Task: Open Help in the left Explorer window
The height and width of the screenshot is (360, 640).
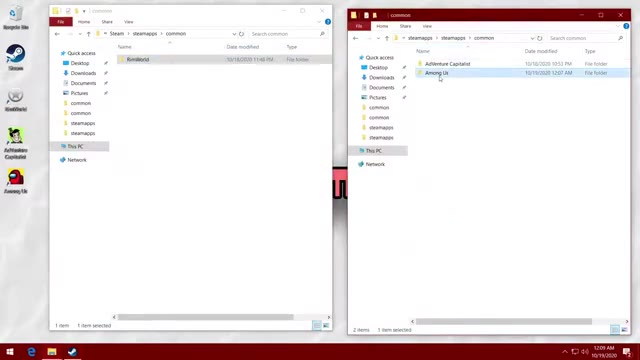Action: pos(328,22)
